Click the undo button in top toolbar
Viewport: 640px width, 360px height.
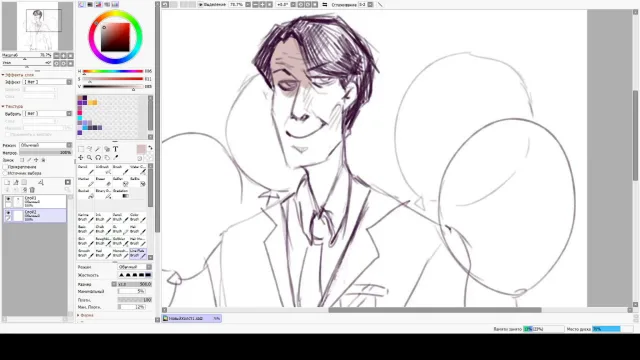pos(165,4)
